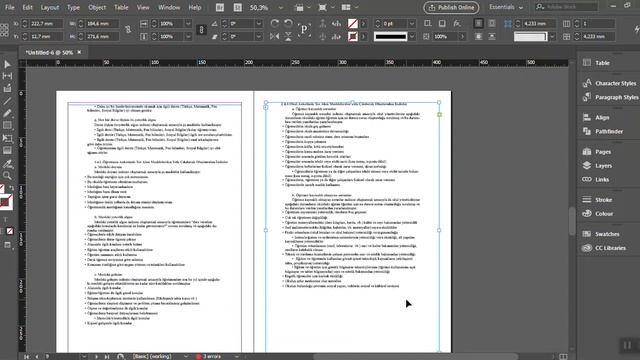Select the Gap tool
The image size is (640, 360).
click(x=7, y=76)
